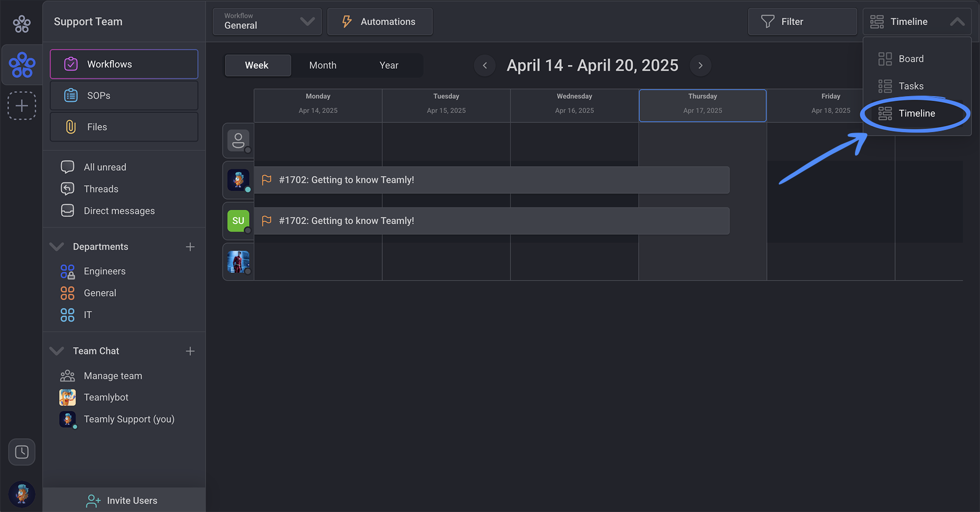This screenshot has width=980, height=512.
Task: Click the green SU user avatar
Action: 238,221
